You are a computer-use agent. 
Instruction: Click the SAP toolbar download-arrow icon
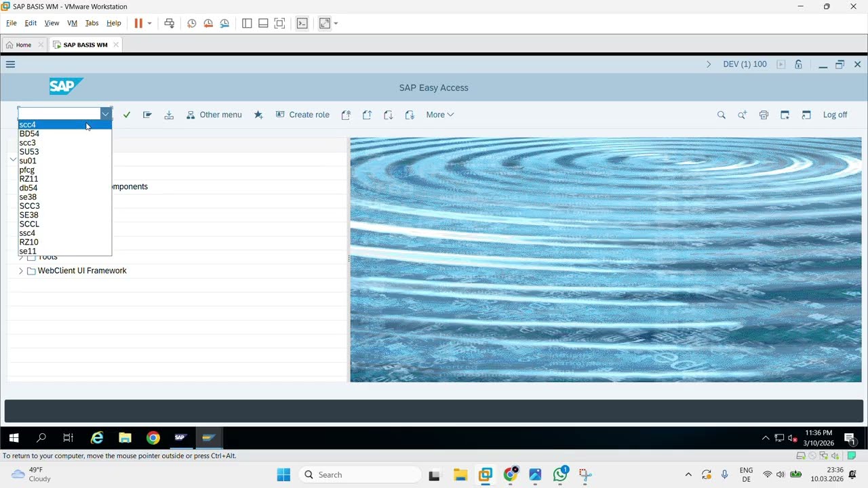[x=169, y=115]
